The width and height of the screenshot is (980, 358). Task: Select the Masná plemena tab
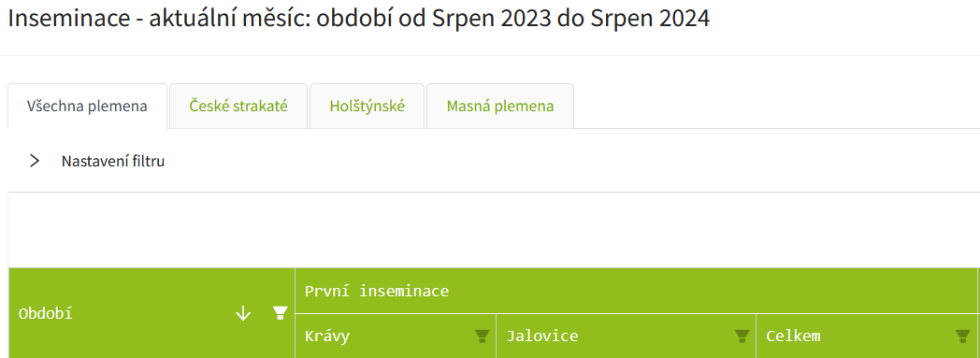pos(500,107)
